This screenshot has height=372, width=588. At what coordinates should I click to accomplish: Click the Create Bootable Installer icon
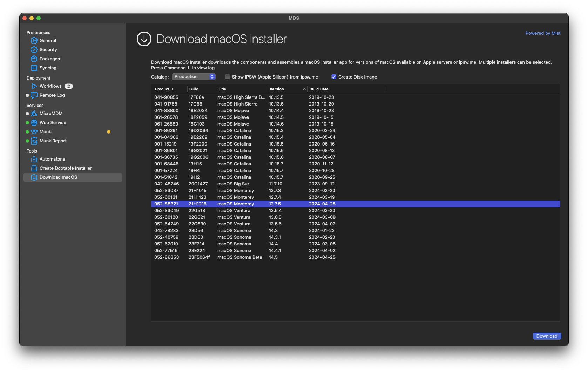34,168
